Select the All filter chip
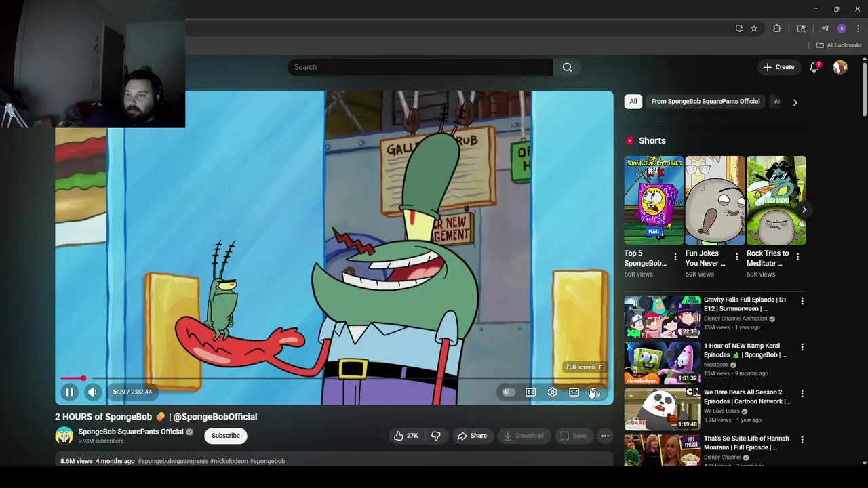 pos(633,102)
